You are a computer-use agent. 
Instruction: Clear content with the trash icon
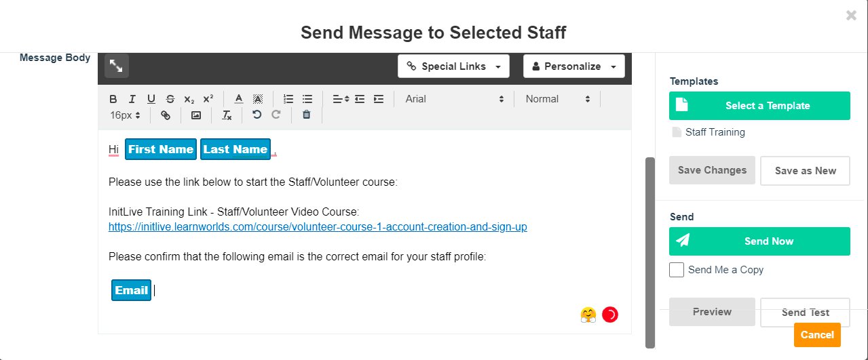[x=306, y=115]
